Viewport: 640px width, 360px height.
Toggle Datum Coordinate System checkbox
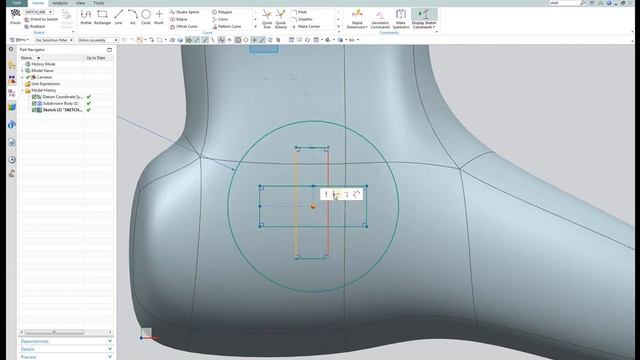[34, 97]
